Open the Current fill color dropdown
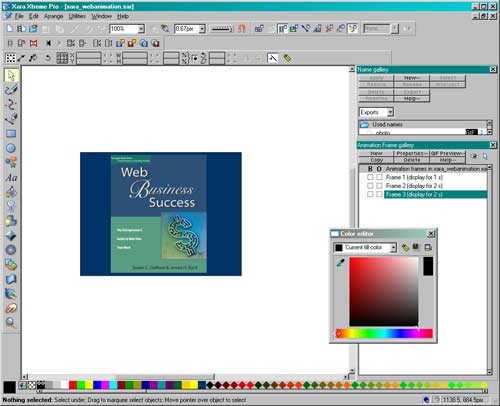This screenshot has width=500, height=406. (393, 248)
